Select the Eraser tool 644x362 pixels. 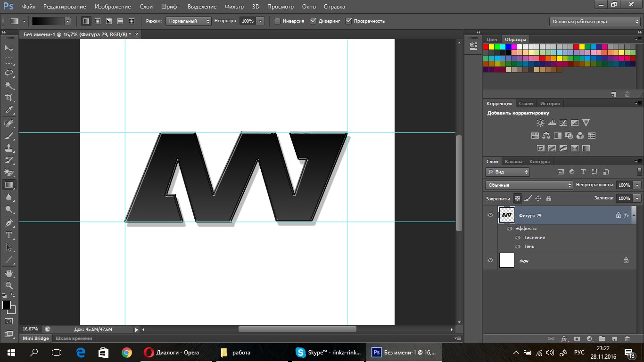[x=9, y=173]
